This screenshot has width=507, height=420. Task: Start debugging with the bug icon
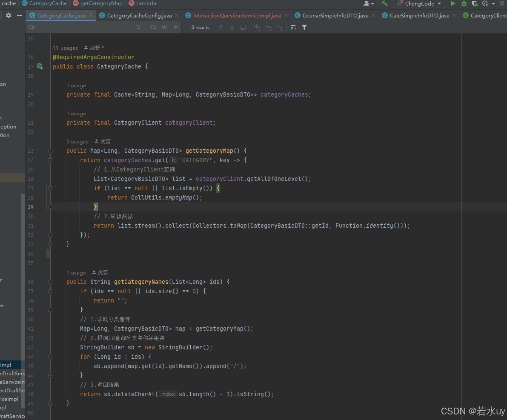click(464, 3)
